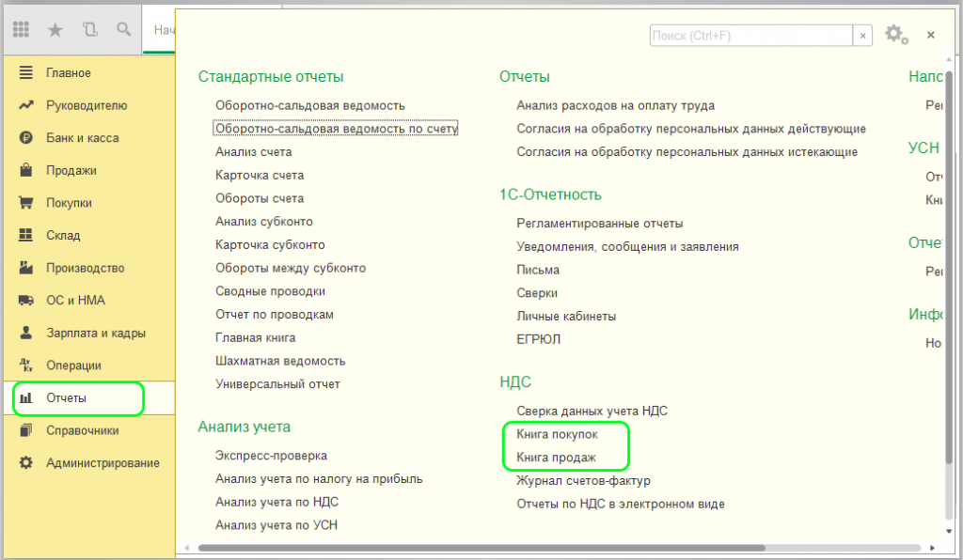Open the Производство section
The image size is (963, 560).
pyautogui.click(x=85, y=268)
